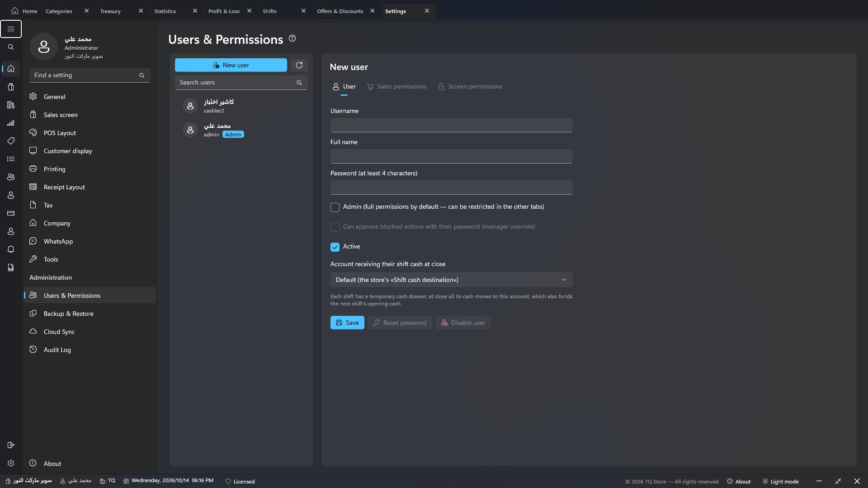Screen dimensions: 868x488
Task: Open the search icon in left rail
Action: [x=11, y=47]
